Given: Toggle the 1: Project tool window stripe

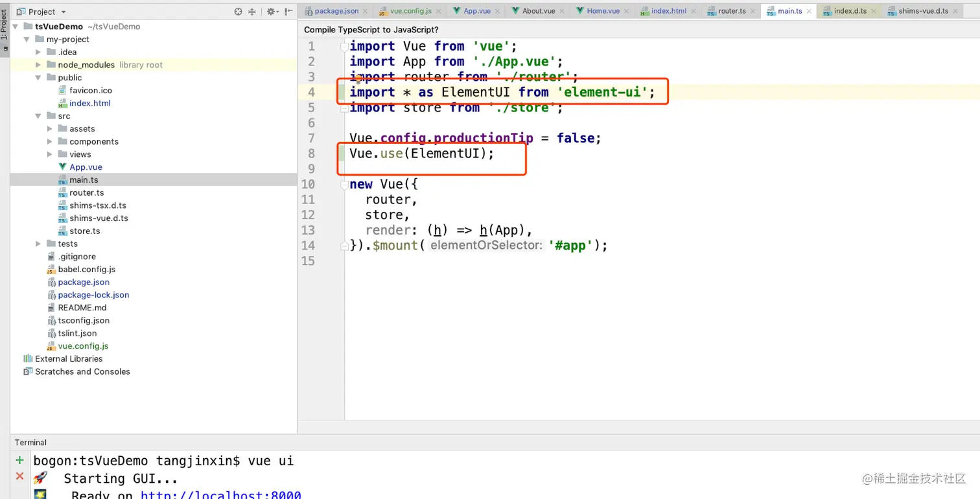Looking at the screenshot, I should (4, 26).
